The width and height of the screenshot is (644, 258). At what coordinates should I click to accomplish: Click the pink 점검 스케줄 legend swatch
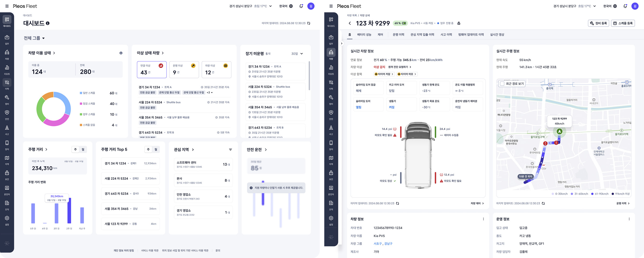point(81,104)
